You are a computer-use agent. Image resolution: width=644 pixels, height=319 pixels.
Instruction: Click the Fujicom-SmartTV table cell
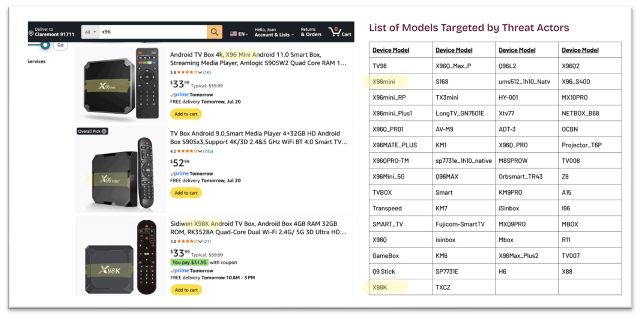(464, 224)
